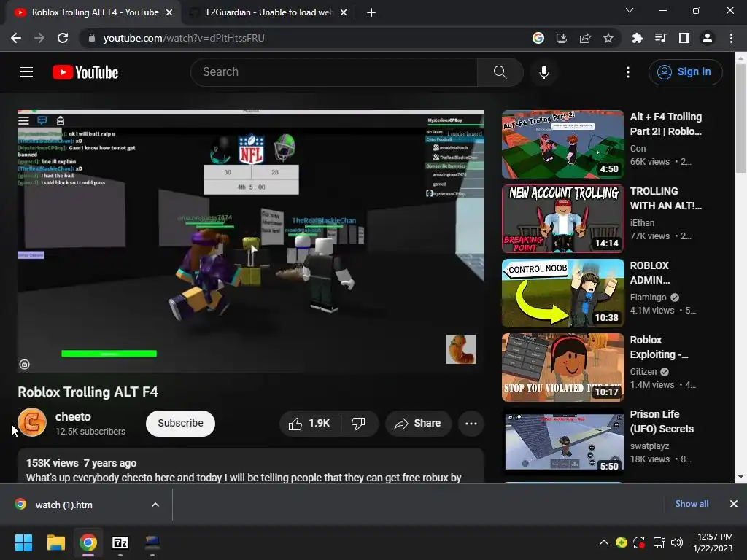The width and height of the screenshot is (747, 560).
Task: Open more actions ellipsis under the video
Action: [471, 424]
